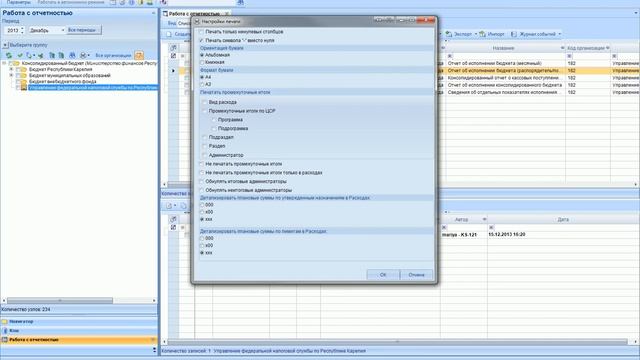
Task: Click the Импорт button label
Action: coord(496,34)
